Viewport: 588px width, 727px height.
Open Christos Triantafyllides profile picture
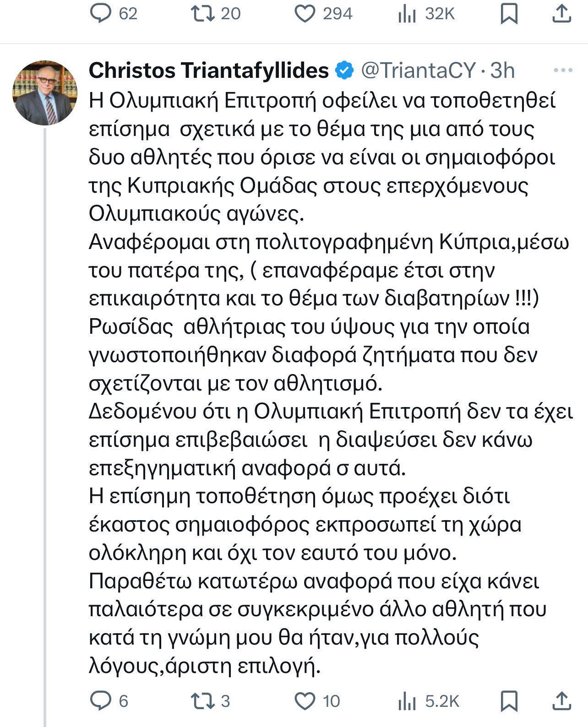(44, 92)
